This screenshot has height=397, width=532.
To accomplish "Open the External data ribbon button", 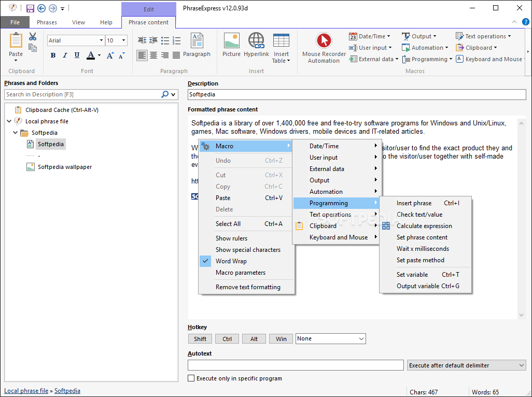I will click(x=373, y=59).
